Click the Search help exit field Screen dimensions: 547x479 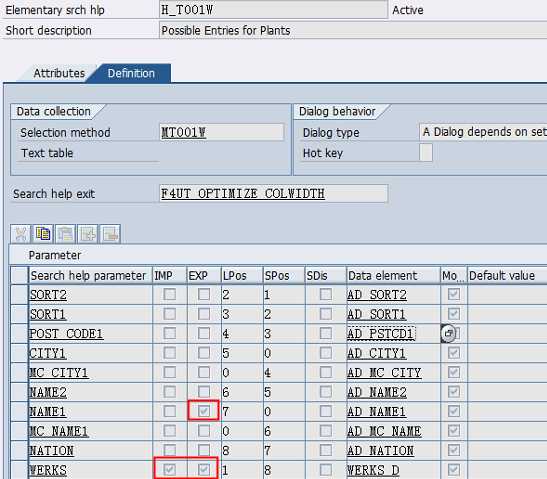(273, 193)
